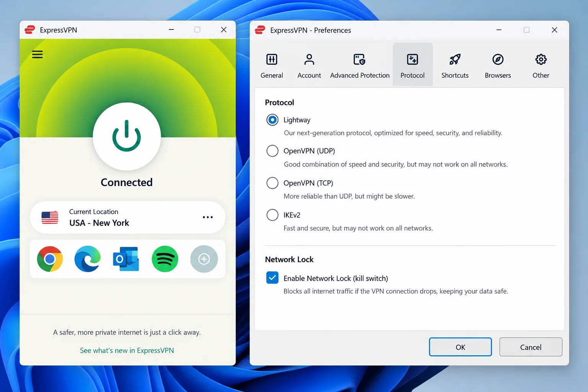
Task: Open the hamburger menu in ExpressVPN
Action: click(37, 54)
